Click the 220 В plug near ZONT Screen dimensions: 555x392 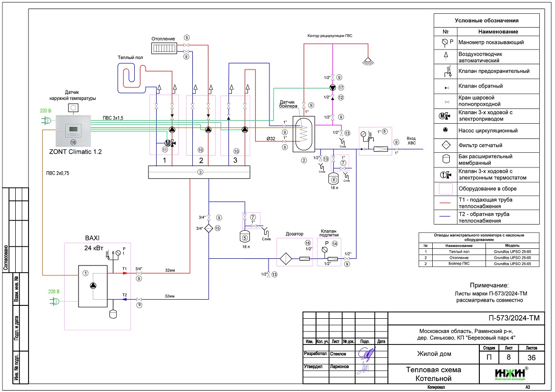coord(47,121)
